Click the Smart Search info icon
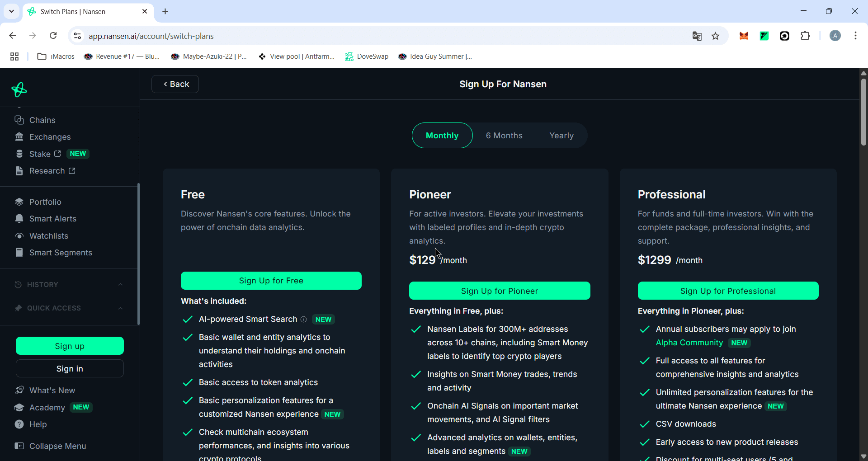 (x=304, y=320)
